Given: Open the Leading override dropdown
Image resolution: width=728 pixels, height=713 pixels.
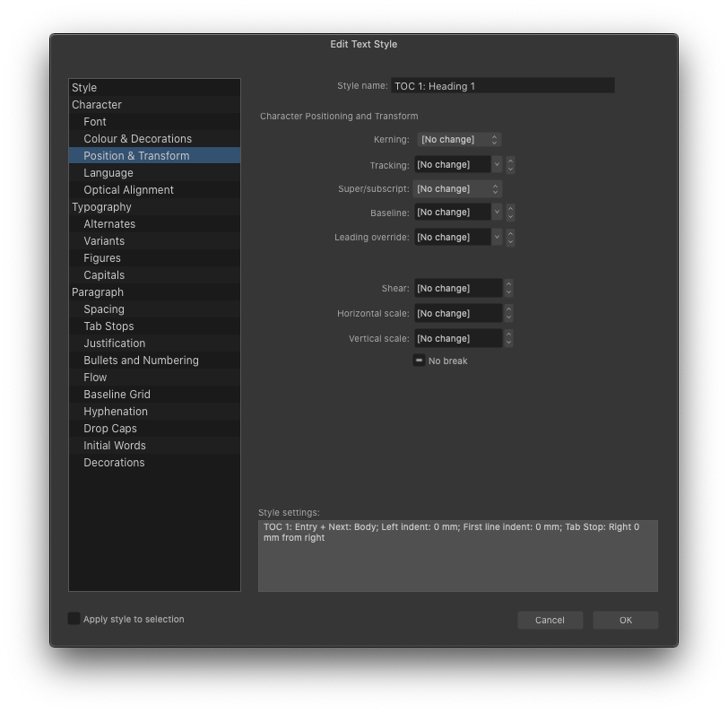Looking at the screenshot, I should [453, 237].
